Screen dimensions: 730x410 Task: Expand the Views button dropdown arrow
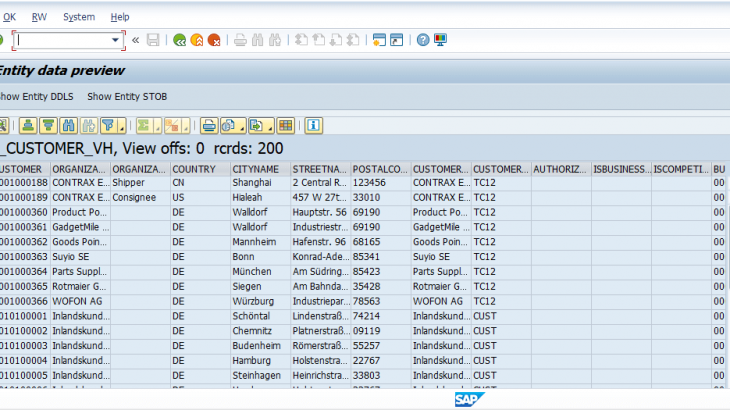tap(242, 126)
